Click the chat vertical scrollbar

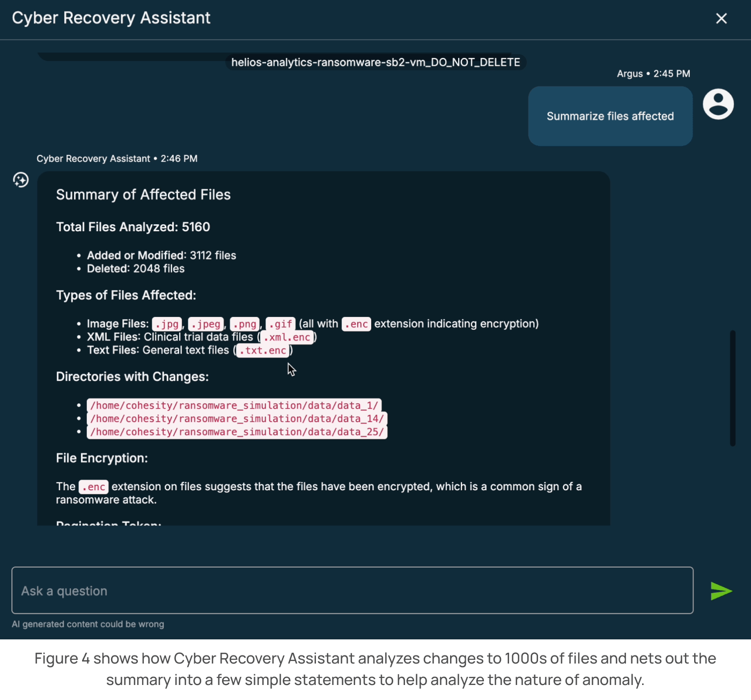point(732,388)
